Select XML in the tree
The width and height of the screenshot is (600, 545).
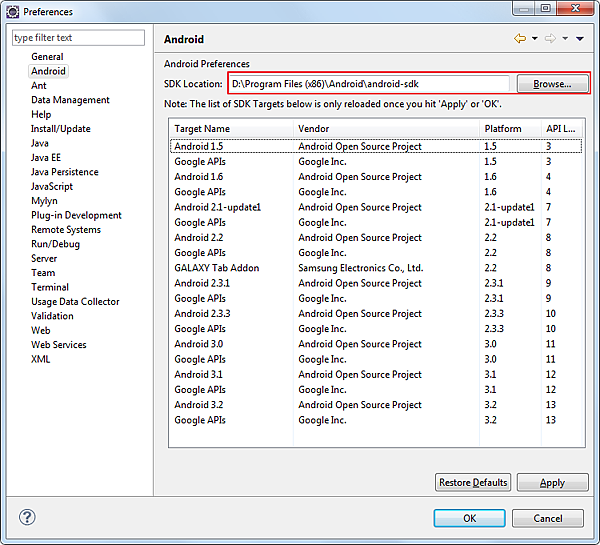40,359
